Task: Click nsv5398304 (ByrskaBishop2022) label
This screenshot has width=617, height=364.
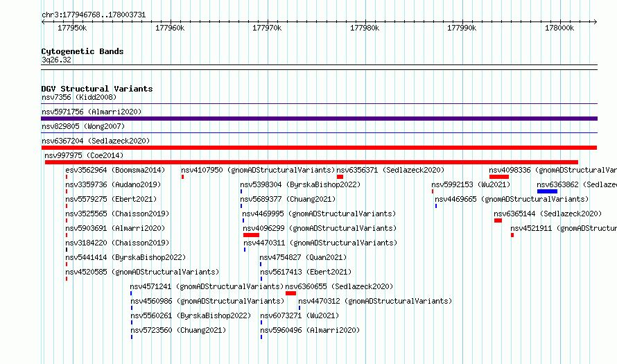Action: [300, 184]
